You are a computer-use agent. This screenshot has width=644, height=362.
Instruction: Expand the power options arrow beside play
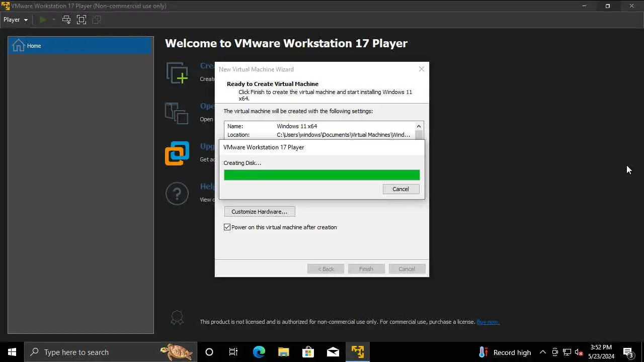click(x=53, y=20)
